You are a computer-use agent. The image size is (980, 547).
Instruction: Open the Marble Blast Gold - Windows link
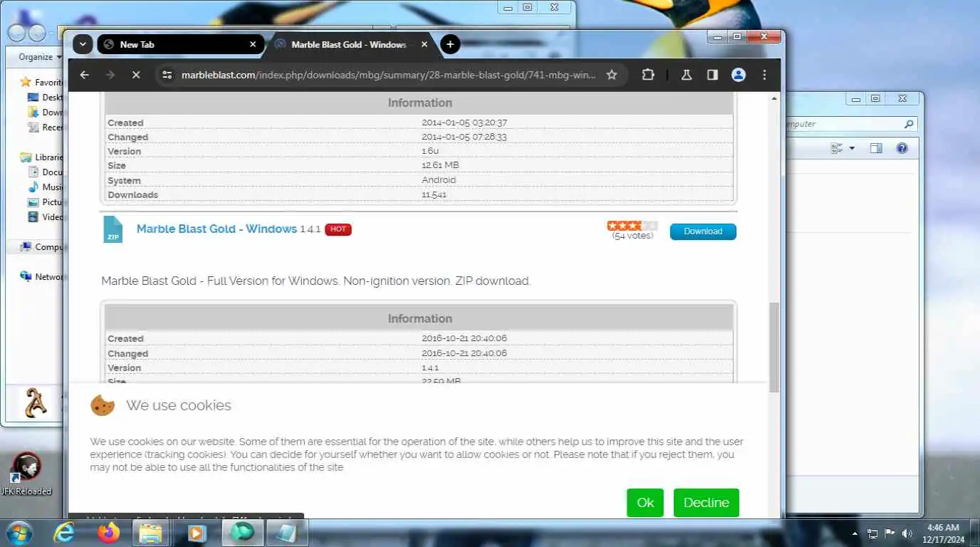coord(217,229)
